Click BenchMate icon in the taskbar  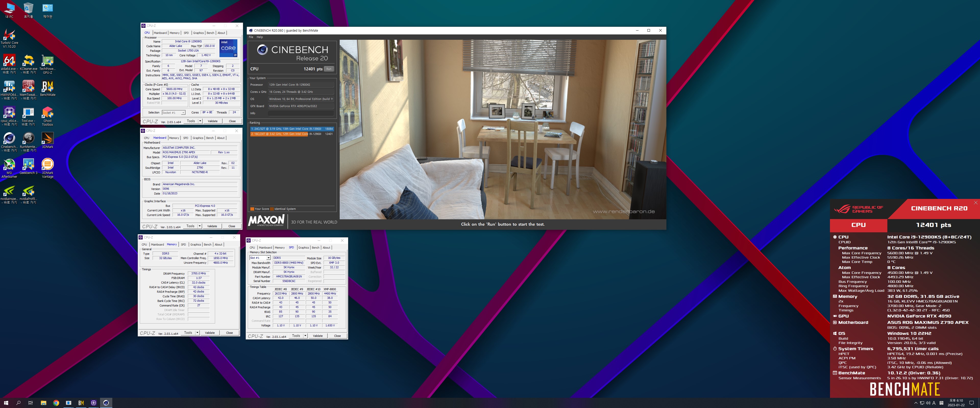pos(81,403)
